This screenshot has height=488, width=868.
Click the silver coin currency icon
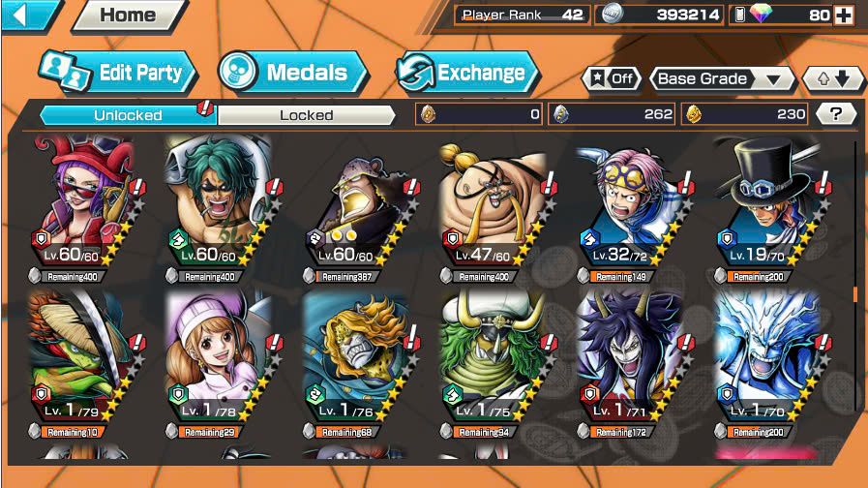tap(612, 15)
